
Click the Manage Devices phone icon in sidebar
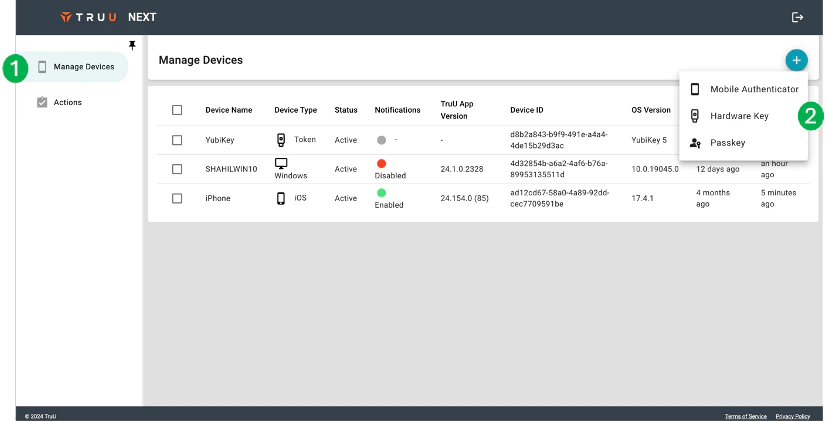tap(42, 67)
